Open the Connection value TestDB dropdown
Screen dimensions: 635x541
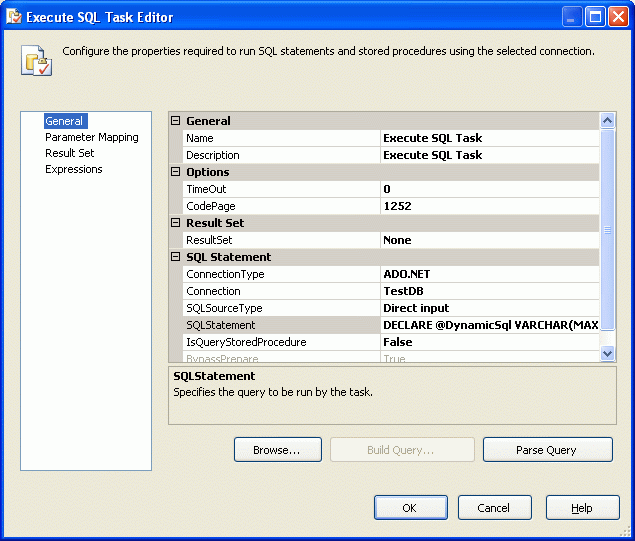pos(490,291)
